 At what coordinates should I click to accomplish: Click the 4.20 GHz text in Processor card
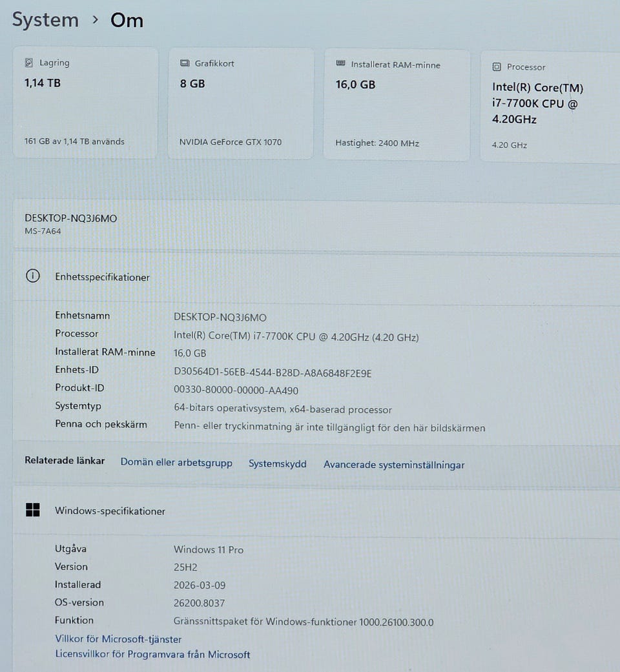tap(510, 145)
